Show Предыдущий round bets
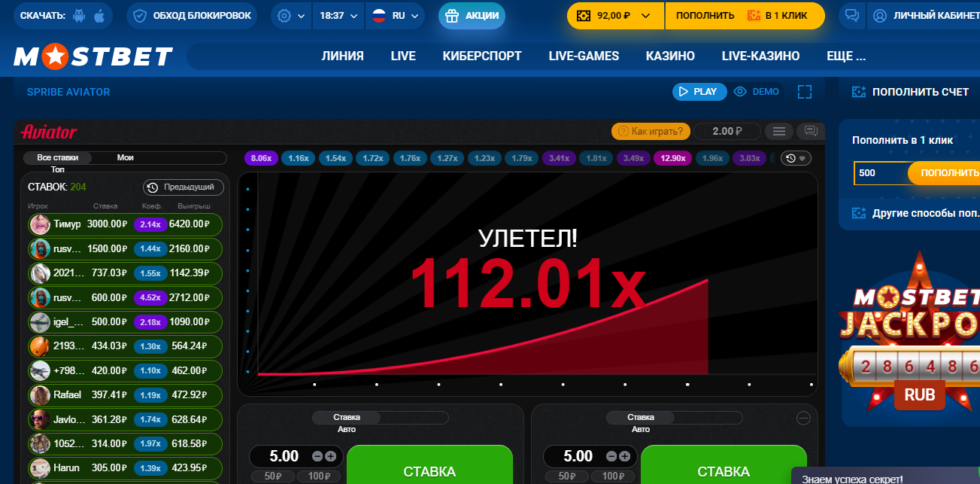Viewport: 980px width, 484px height. (x=184, y=187)
